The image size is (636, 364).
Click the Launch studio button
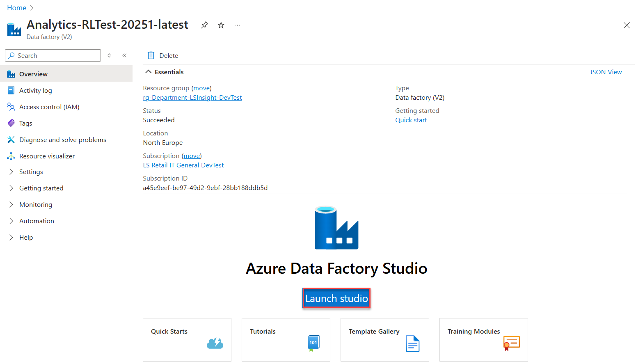336,298
